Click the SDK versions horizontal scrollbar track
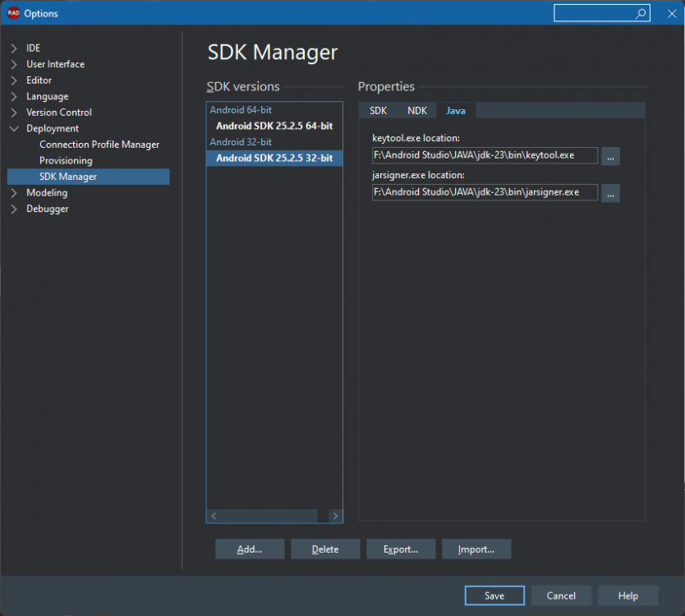Image resolution: width=685 pixels, height=616 pixels. (x=274, y=516)
